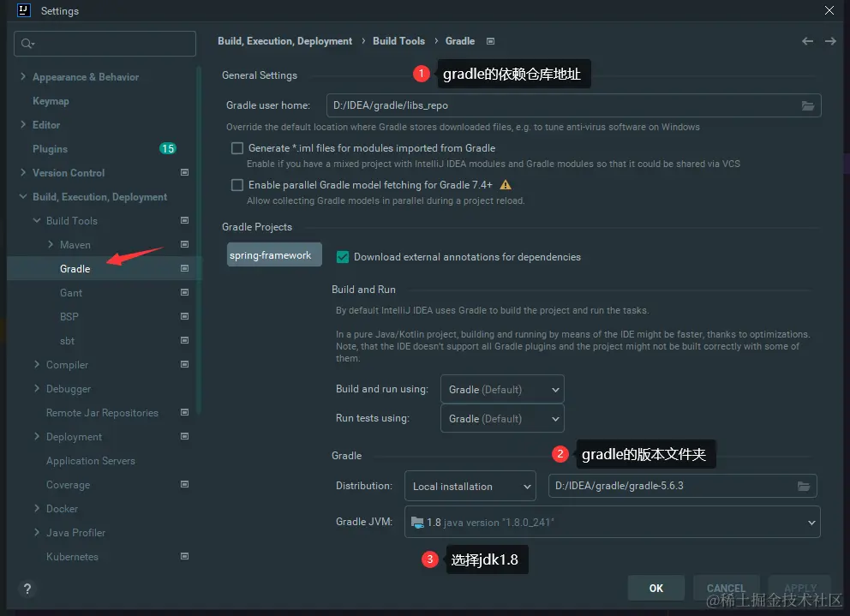Open Plugins settings page
The width and height of the screenshot is (850, 616).
click(50, 148)
